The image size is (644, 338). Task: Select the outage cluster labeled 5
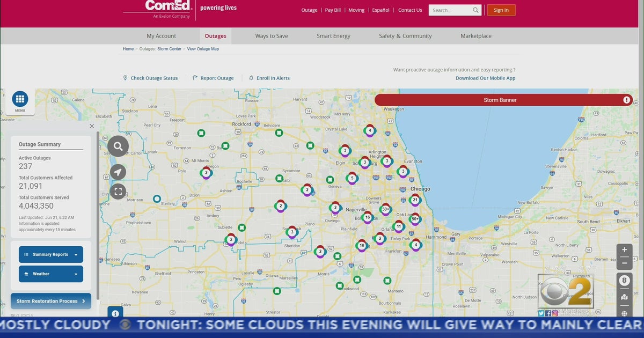(352, 178)
